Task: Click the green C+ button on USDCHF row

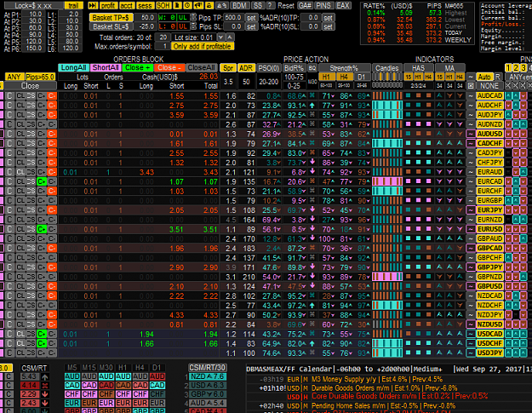Action: pos(42,343)
